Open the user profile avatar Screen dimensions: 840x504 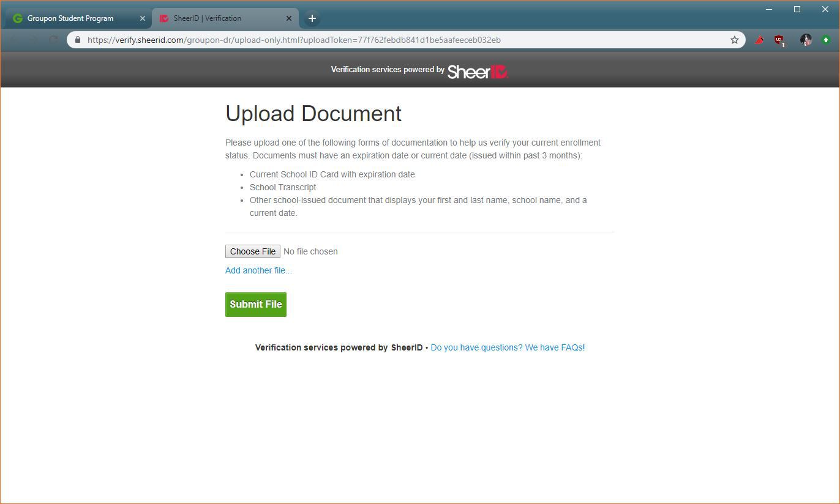click(806, 40)
